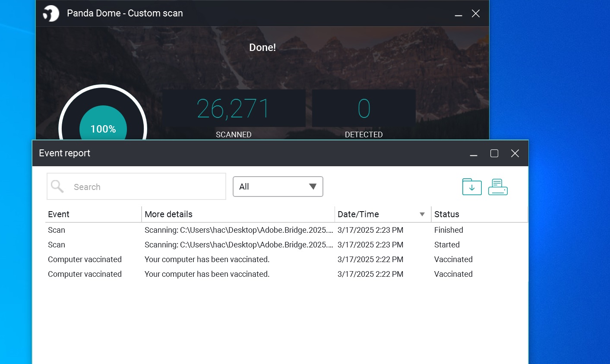Click the 0 detected count
The width and height of the screenshot is (610, 364).
[x=364, y=108]
